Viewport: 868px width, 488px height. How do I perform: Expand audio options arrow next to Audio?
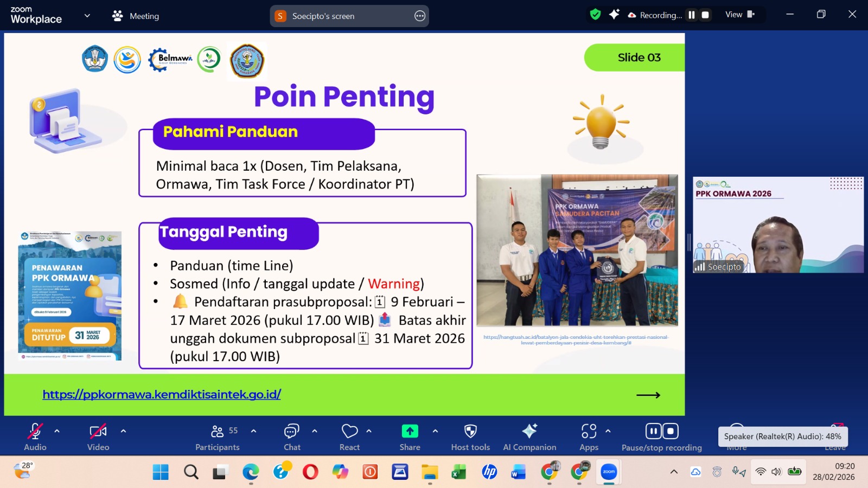(x=57, y=431)
